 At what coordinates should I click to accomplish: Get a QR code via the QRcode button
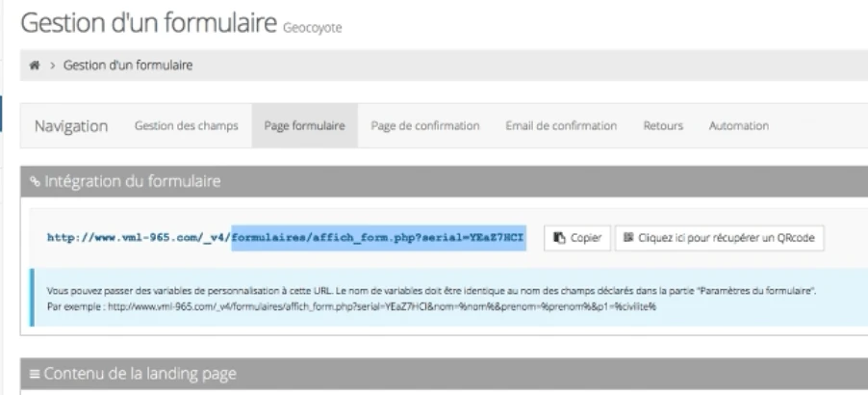coord(720,238)
